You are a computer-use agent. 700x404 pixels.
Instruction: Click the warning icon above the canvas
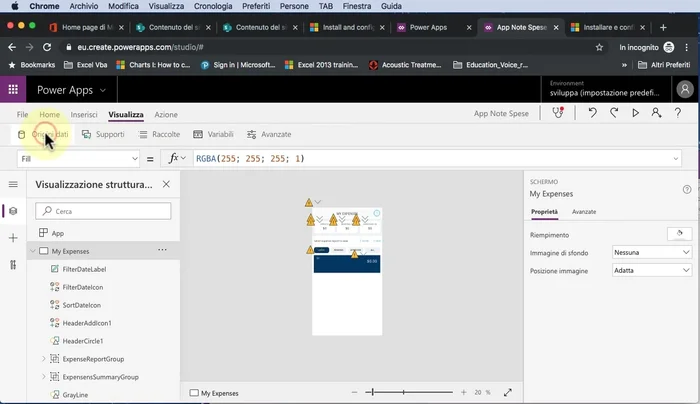pyautogui.click(x=308, y=203)
